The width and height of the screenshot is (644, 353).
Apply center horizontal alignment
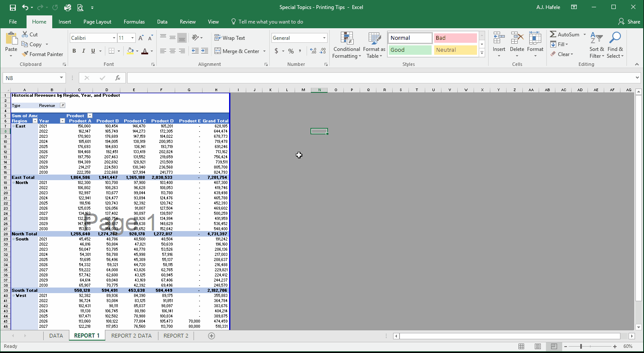(x=173, y=51)
